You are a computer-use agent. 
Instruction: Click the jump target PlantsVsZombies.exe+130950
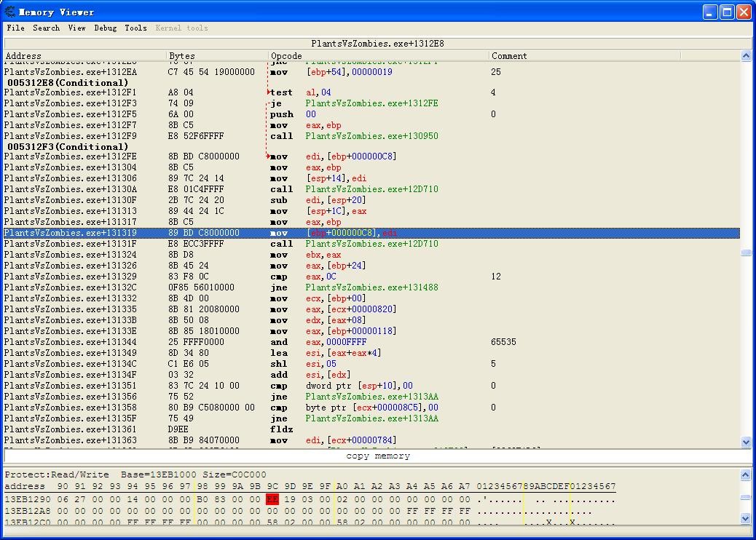coord(371,136)
